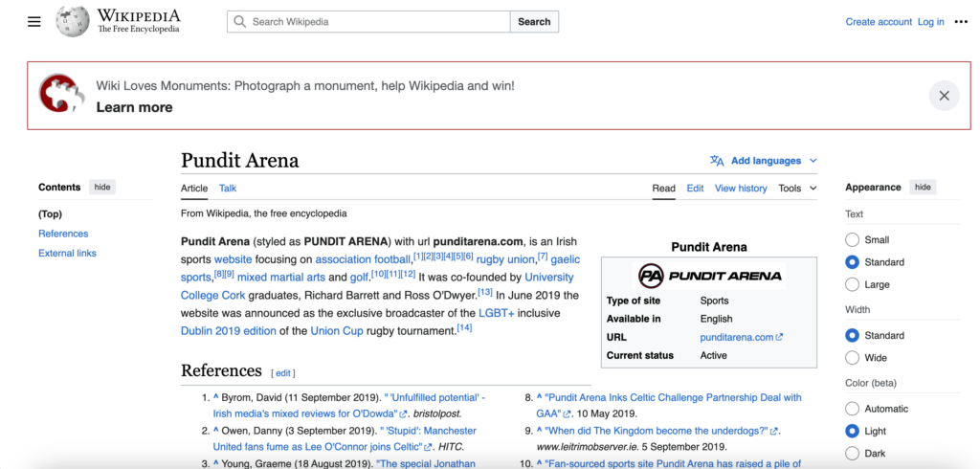980x469 pixels.
Task: Jump back via caret of reference 8
Action: (x=540, y=397)
